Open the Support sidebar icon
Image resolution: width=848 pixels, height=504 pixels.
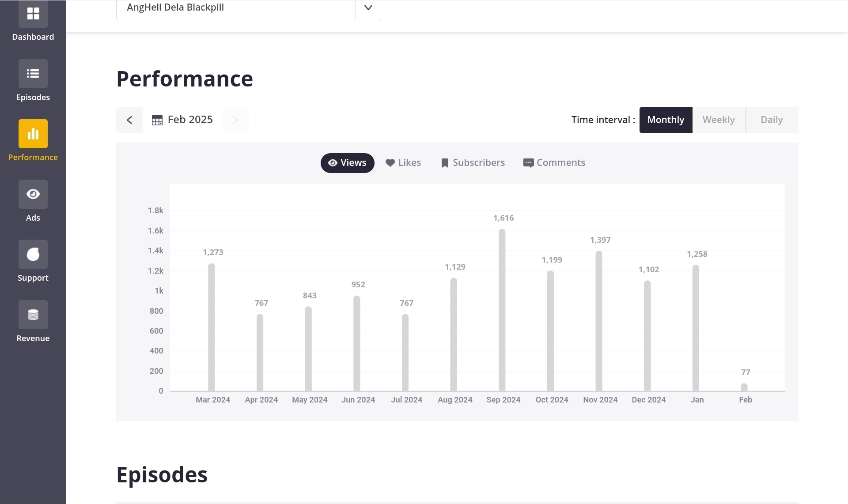pos(33,254)
